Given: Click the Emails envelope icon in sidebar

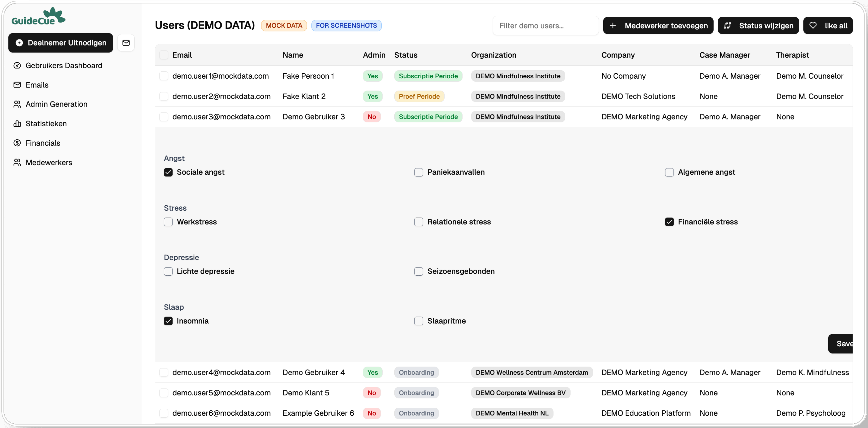Looking at the screenshot, I should click(x=18, y=85).
